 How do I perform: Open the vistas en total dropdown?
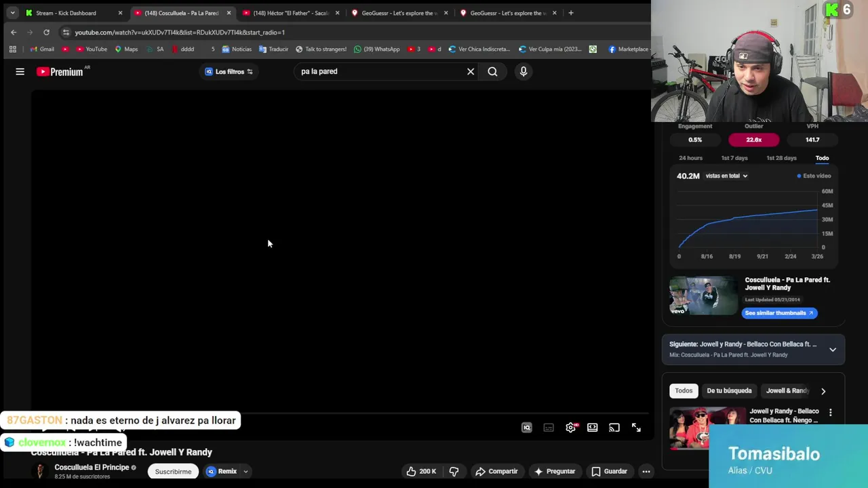pos(726,176)
